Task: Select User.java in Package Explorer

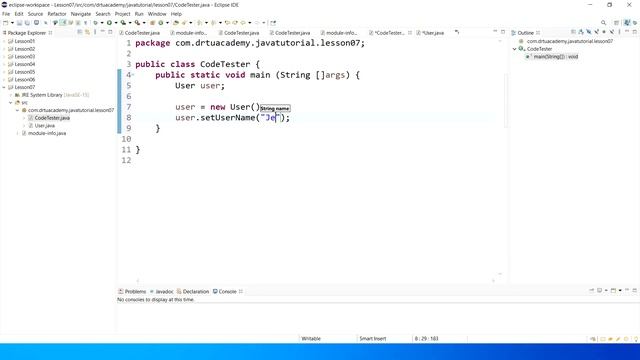Action: click(44, 126)
